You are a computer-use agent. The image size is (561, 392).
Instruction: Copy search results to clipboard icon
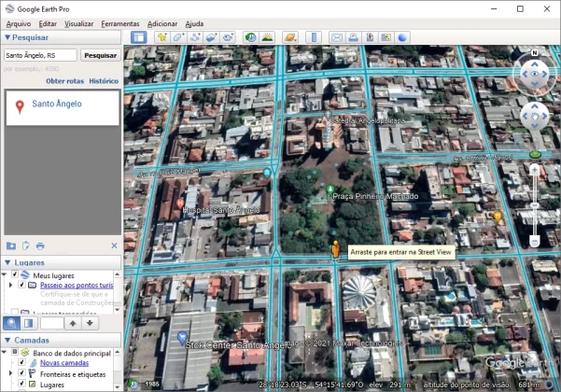coord(25,245)
